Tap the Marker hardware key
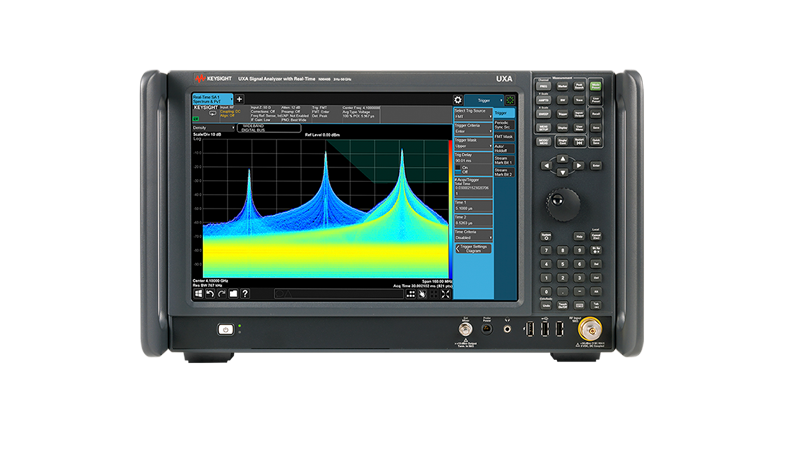Viewport: 800px width, 450px height. (x=562, y=86)
